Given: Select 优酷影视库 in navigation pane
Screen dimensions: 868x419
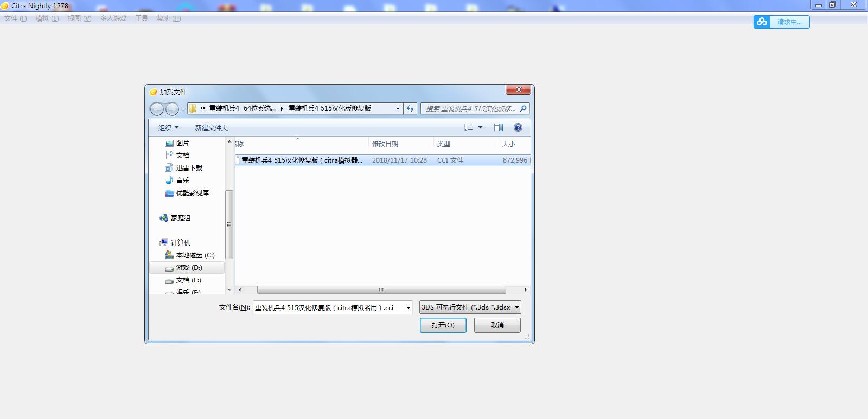Looking at the screenshot, I should [x=193, y=193].
